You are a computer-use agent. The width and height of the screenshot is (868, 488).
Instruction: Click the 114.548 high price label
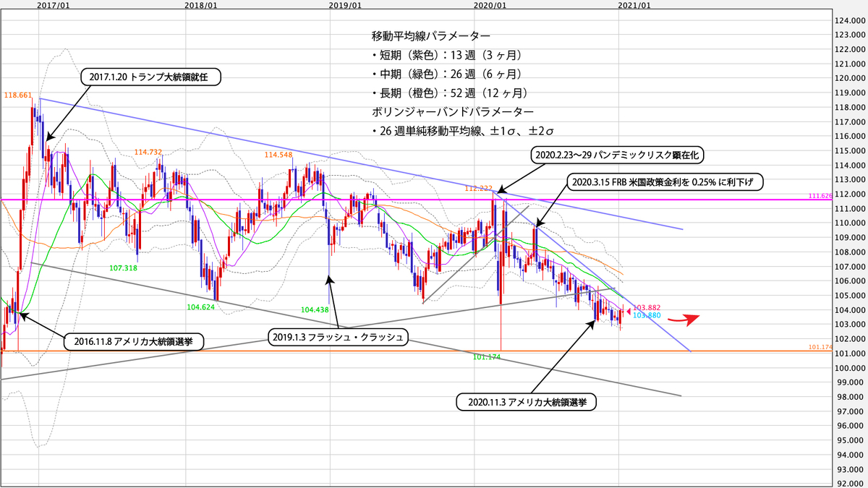click(x=278, y=155)
